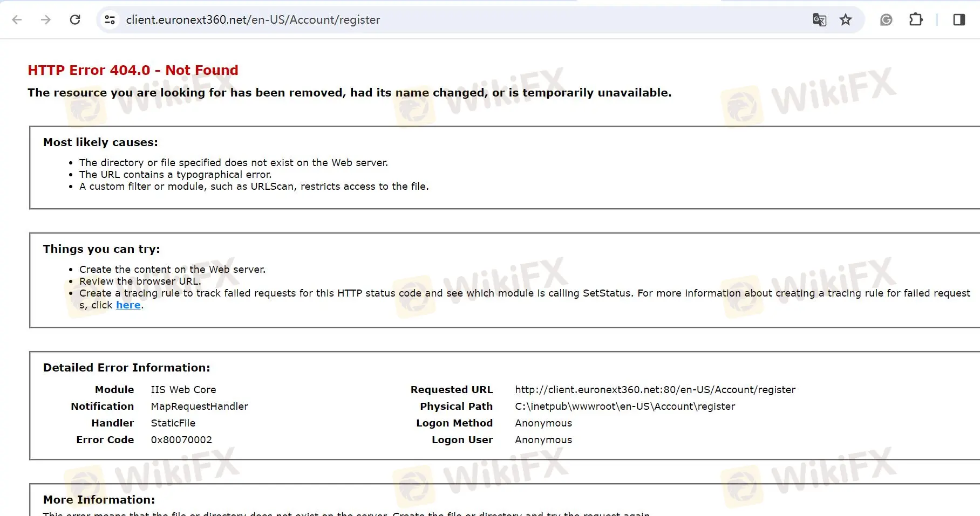Screen dimensions: 980x516
Task: Click the IIS Web Core module value
Action: click(183, 390)
